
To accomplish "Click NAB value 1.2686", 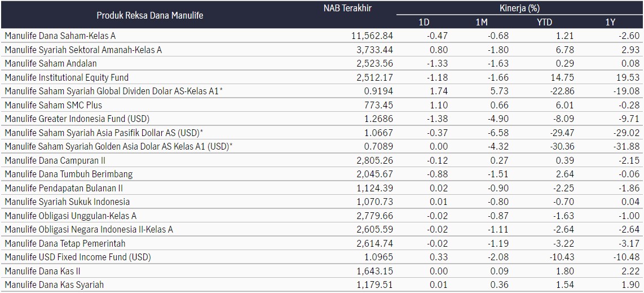I will pos(380,119).
